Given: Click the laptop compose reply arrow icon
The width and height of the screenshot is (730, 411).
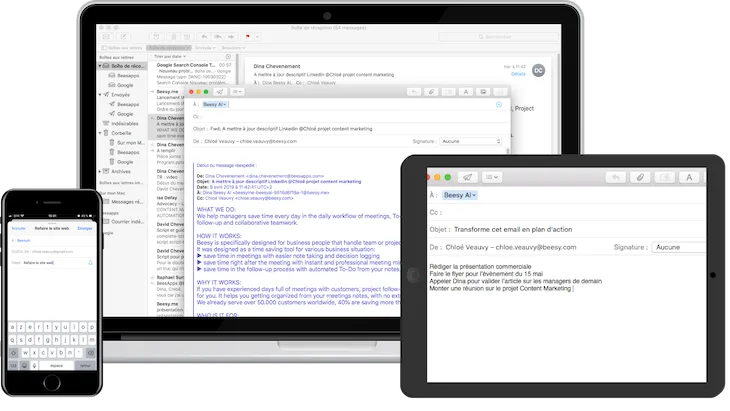Looking at the screenshot, I should (x=414, y=92).
